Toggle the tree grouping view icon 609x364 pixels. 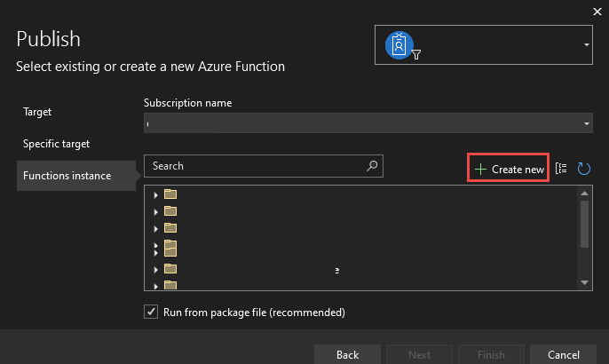[x=561, y=168]
